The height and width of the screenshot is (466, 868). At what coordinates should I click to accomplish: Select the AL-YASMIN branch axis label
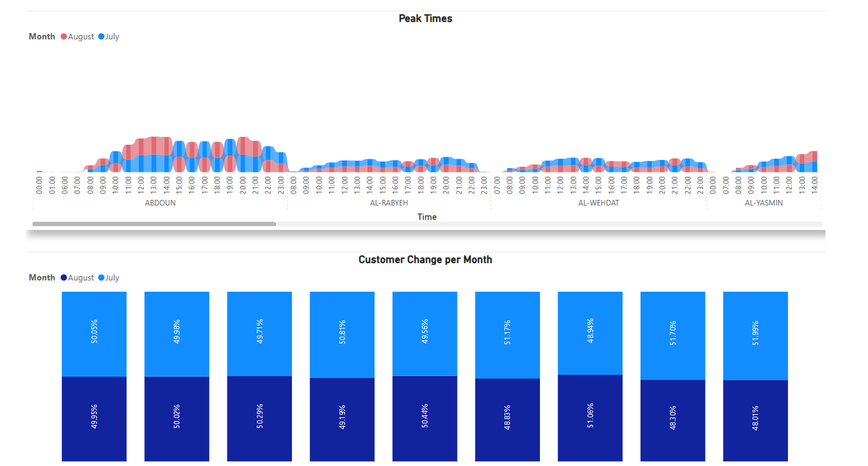[x=764, y=203]
